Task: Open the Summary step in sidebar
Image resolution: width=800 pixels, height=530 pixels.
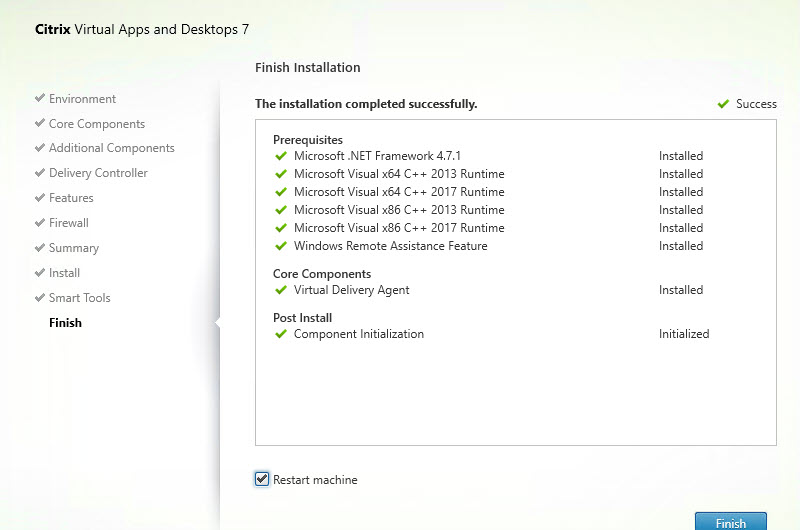Action: pyautogui.click(x=74, y=248)
